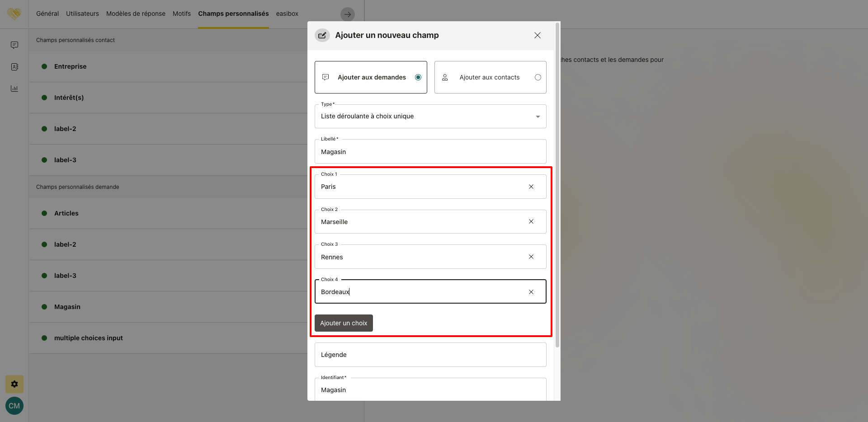
Task: Switch to the Utilisateurs tab
Action: (82, 14)
